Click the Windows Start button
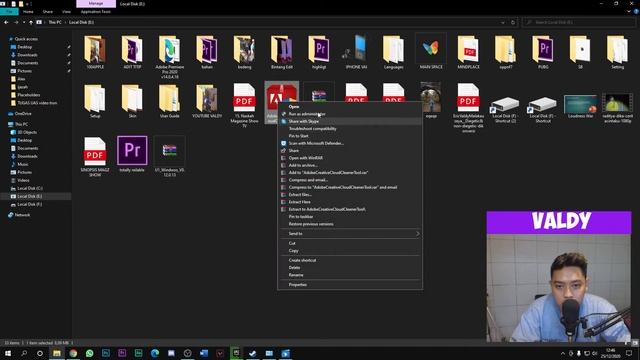The image size is (640, 360). pyautogui.click(x=8, y=353)
